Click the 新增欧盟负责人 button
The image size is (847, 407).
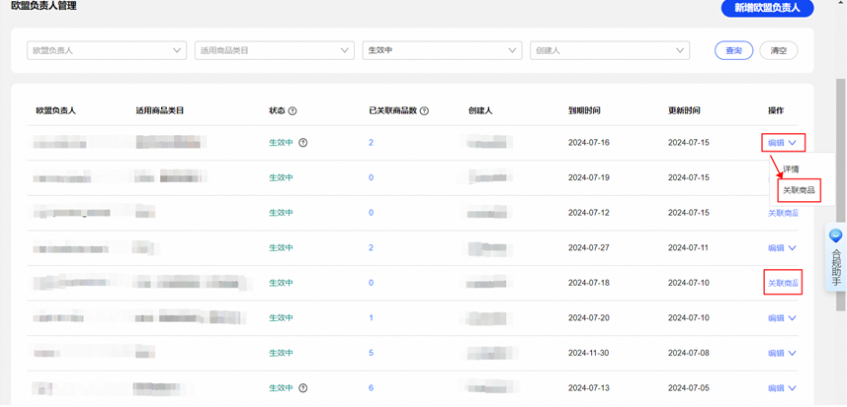coord(767,8)
